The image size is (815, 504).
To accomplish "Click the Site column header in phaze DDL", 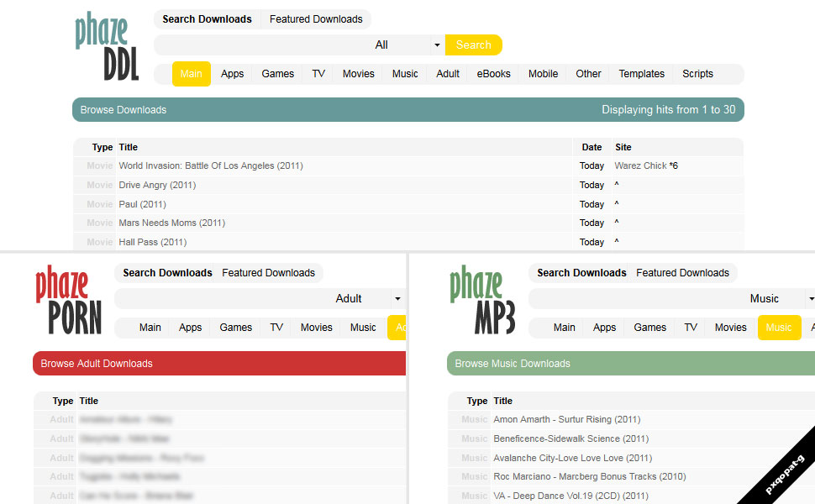I will [x=623, y=147].
